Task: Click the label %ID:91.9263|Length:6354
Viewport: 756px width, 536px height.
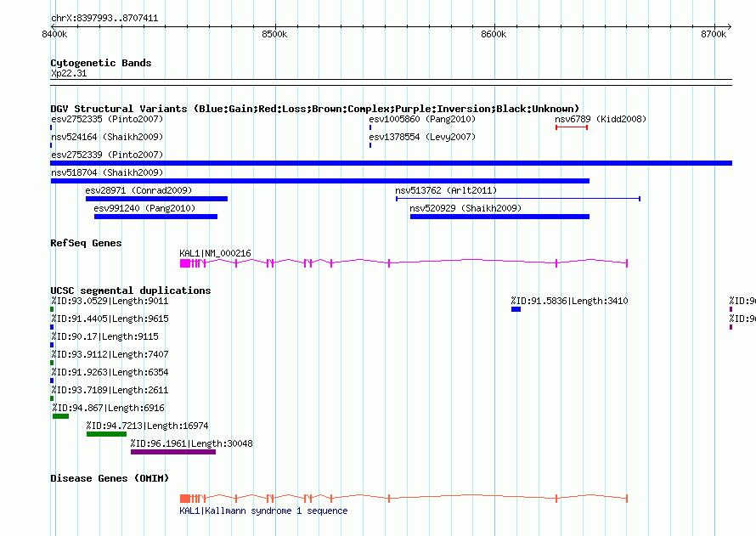Action: 110,372
